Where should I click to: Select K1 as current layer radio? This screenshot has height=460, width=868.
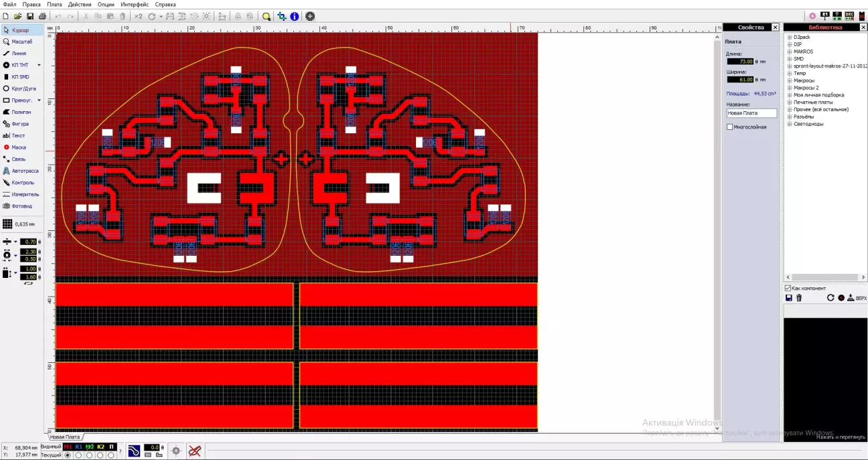(78, 455)
